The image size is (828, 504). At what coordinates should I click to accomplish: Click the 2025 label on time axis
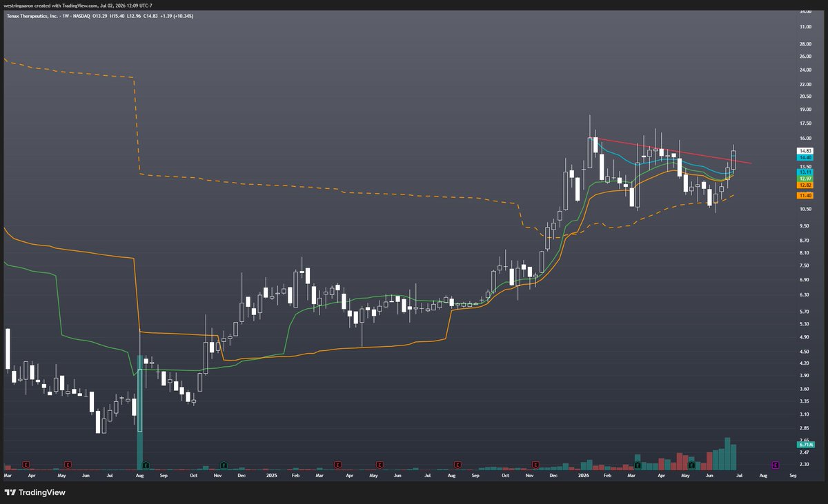click(x=270, y=476)
